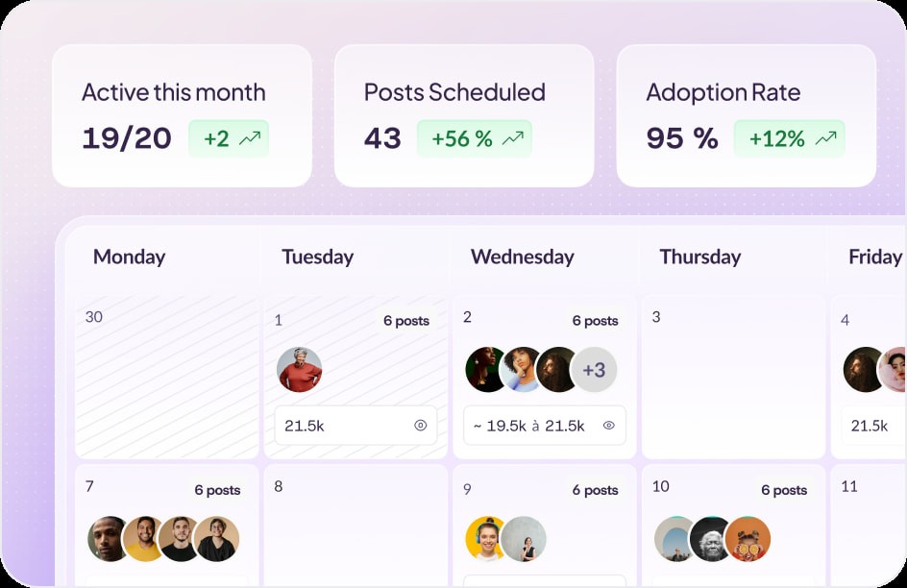Select the Monday column header
Image resolution: width=907 pixels, height=588 pixels.
[129, 257]
